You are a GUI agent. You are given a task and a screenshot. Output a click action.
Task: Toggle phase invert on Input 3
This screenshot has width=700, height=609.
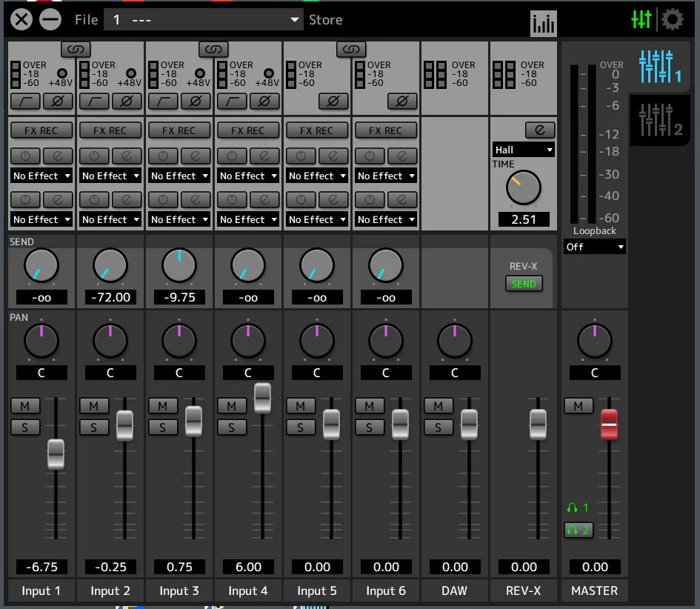pyautogui.click(x=196, y=101)
